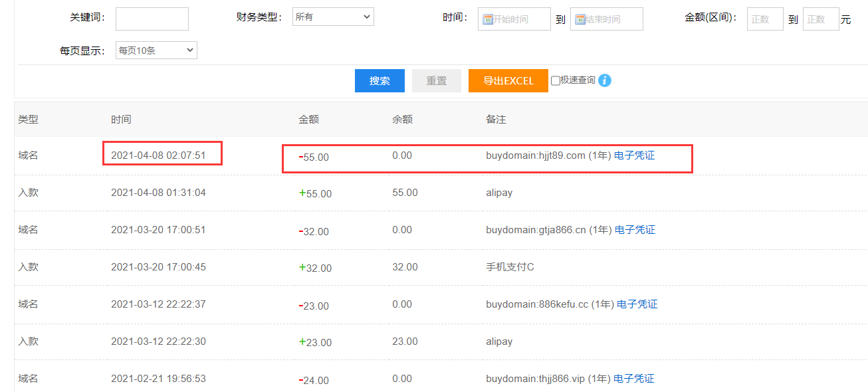This screenshot has height=392, width=868.
Task: Click the maximum 金额 正数 input
Action: click(x=821, y=19)
